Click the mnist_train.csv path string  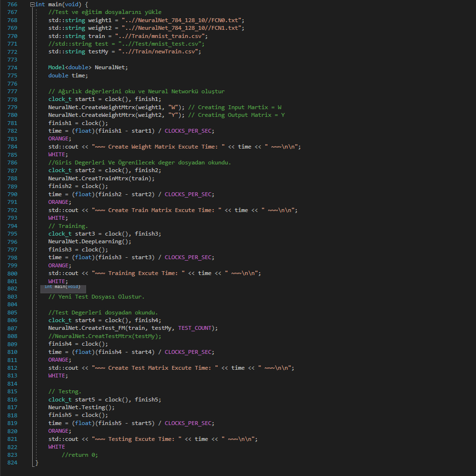(x=161, y=36)
